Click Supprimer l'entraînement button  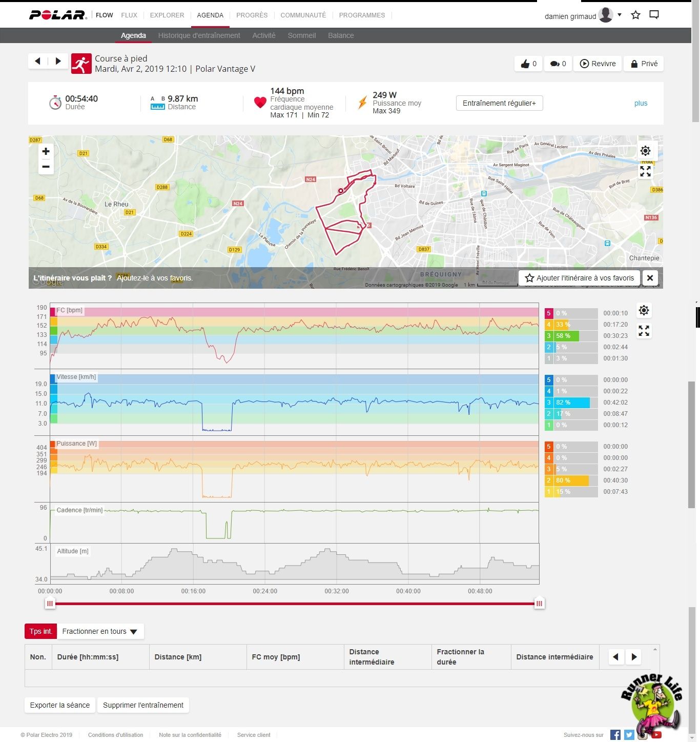coord(143,705)
